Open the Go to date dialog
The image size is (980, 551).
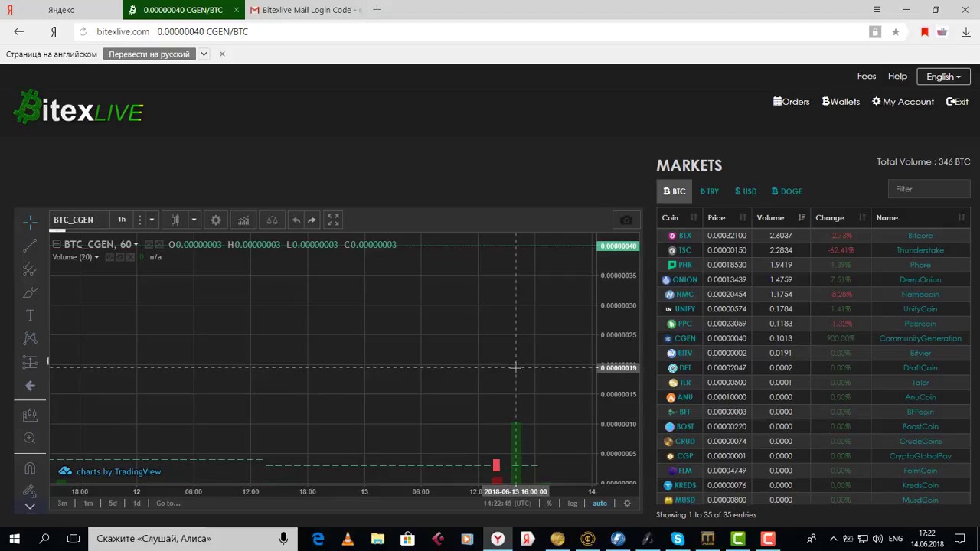pyautogui.click(x=168, y=503)
